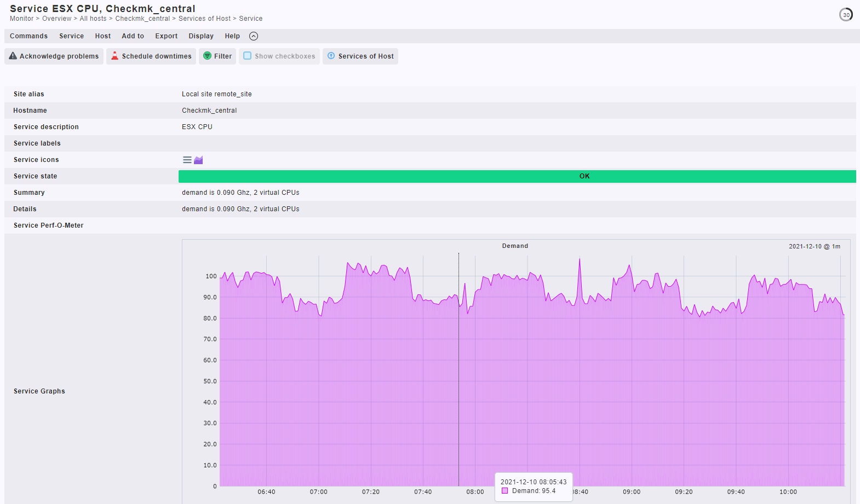Click the tooltip timestamp 2021-12-10 08:05:43
860x504 pixels.
tap(534, 482)
